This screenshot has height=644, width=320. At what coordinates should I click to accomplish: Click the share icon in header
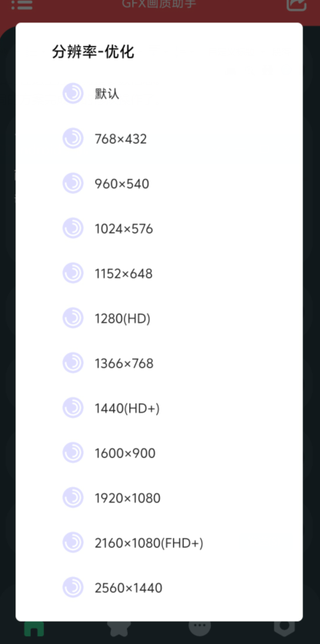tap(297, 5)
